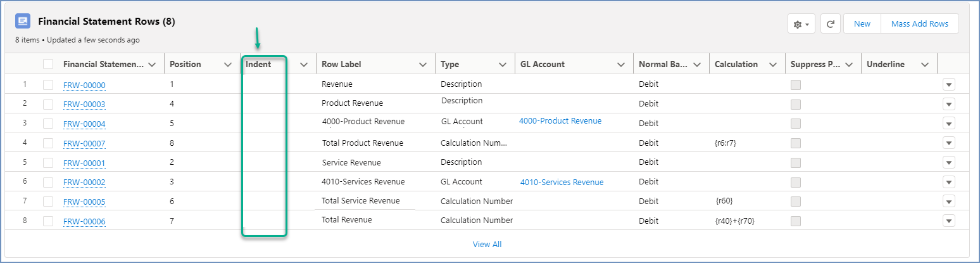Show actions arrow for Total Revenue row
Image resolution: width=980 pixels, height=263 pixels.
[x=948, y=221]
